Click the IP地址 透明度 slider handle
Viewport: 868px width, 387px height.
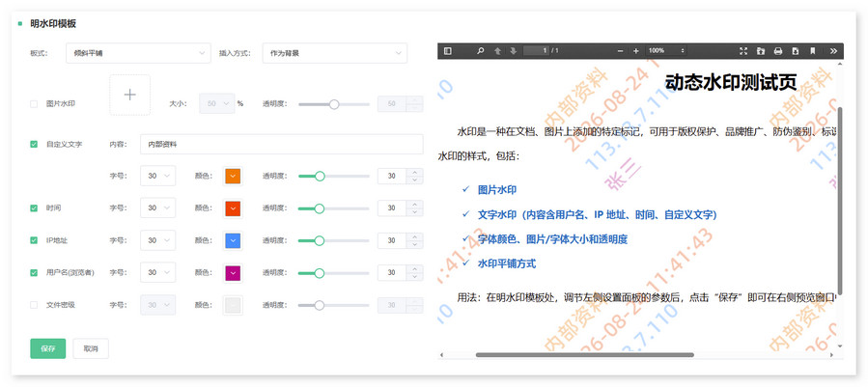(x=320, y=241)
